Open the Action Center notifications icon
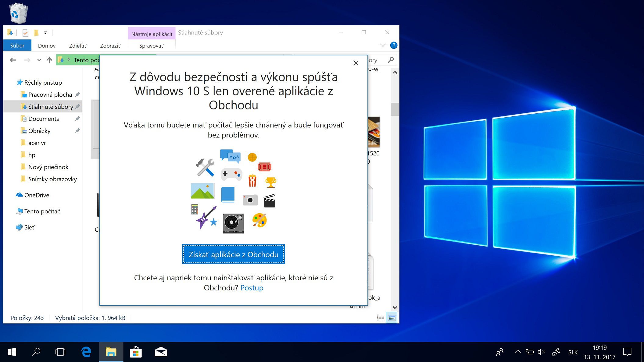This screenshot has height=362, width=644. pyautogui.click(x=627, y=352)
